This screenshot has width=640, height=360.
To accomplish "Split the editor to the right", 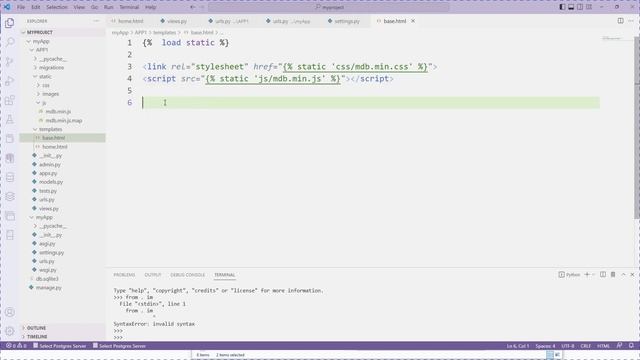I will point(620,21).
